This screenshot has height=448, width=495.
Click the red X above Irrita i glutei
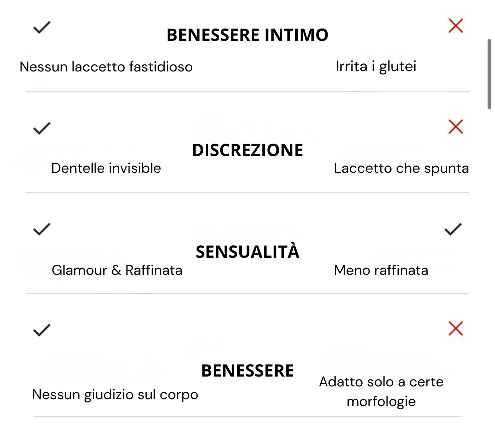(456, 26)
